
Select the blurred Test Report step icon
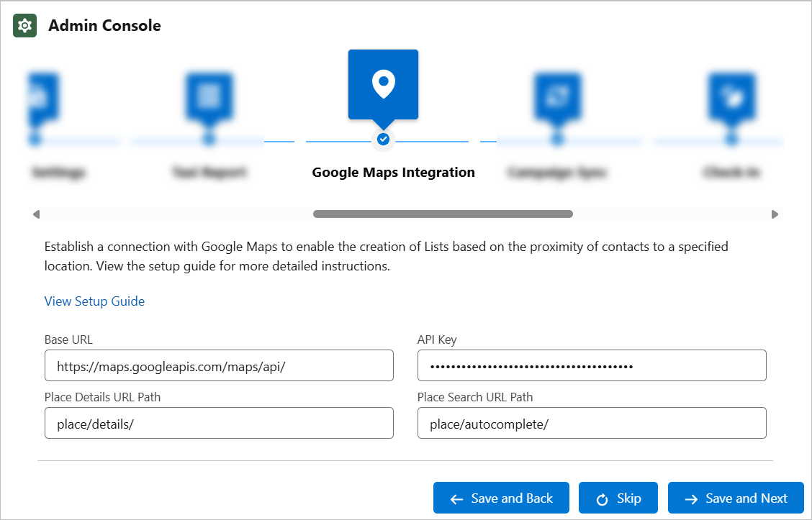click(209, 95)
